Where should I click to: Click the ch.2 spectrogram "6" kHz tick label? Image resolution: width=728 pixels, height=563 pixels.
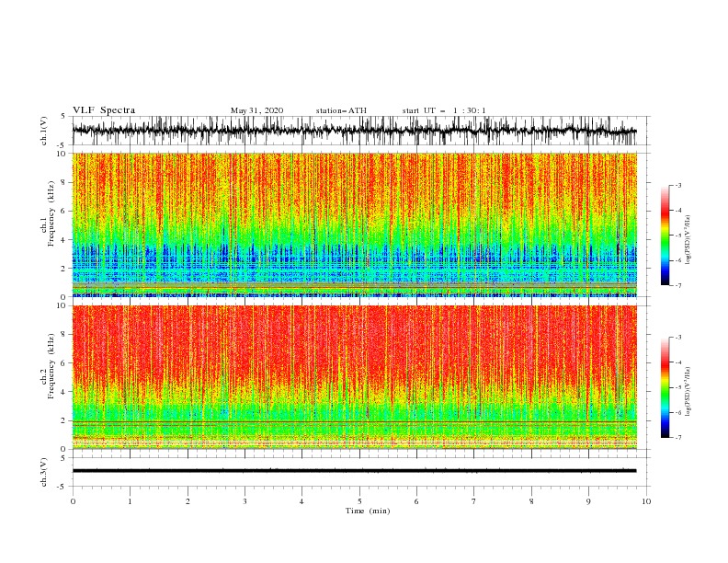(x=64, y=363)
